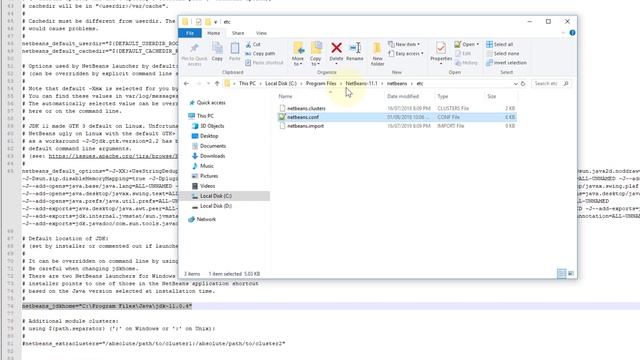The image size is (640, 360).
Task: Click netbeans in address breadcrumb
Action: (397, 84)
